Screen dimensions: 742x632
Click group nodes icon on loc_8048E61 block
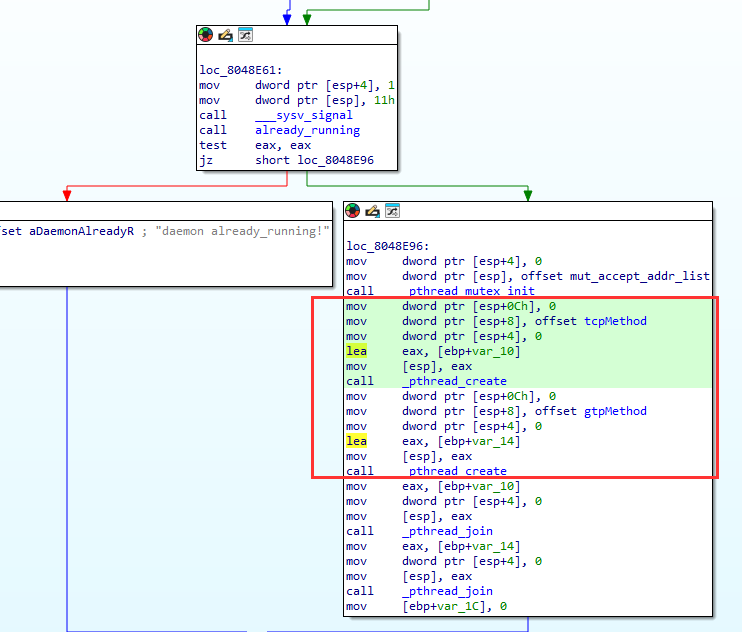pos(245,35)
